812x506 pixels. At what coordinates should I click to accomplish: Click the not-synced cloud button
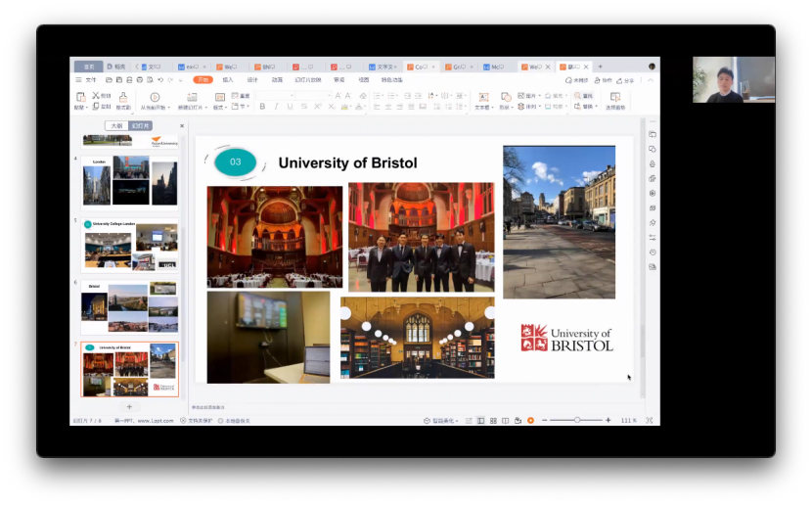click(x=576, y=80)
